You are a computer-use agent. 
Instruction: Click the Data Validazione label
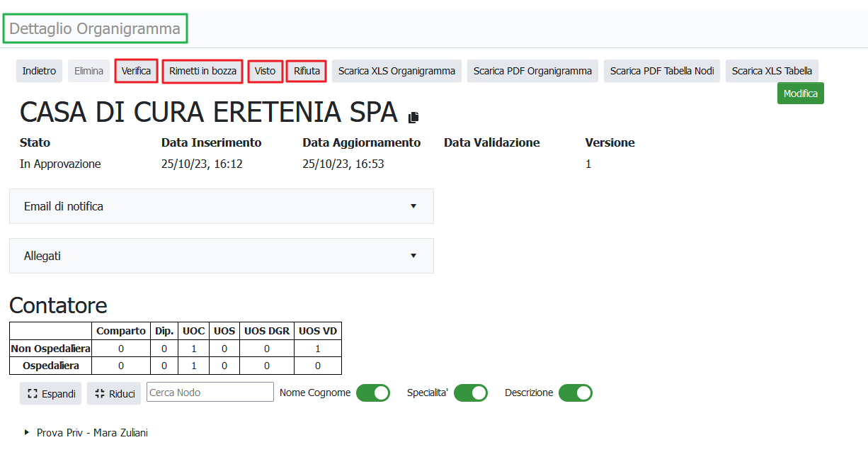coord(492,142)
